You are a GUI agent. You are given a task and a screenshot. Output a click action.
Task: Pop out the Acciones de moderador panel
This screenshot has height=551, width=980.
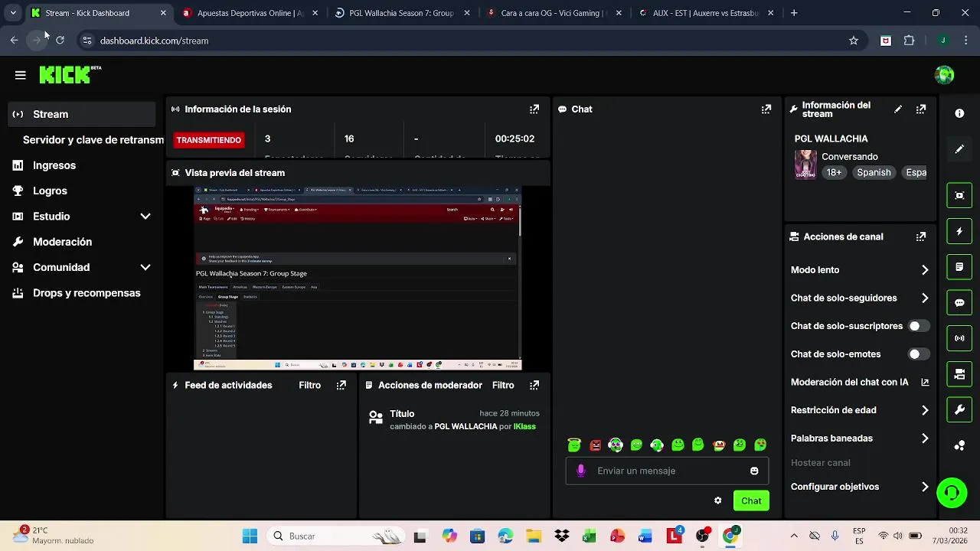click(534, 386)
